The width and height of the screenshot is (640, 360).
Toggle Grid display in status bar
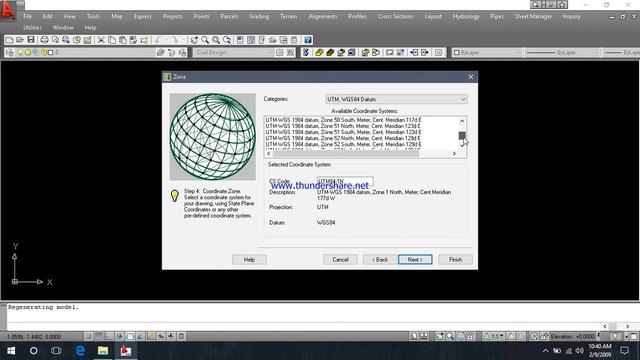click(99, 336)
